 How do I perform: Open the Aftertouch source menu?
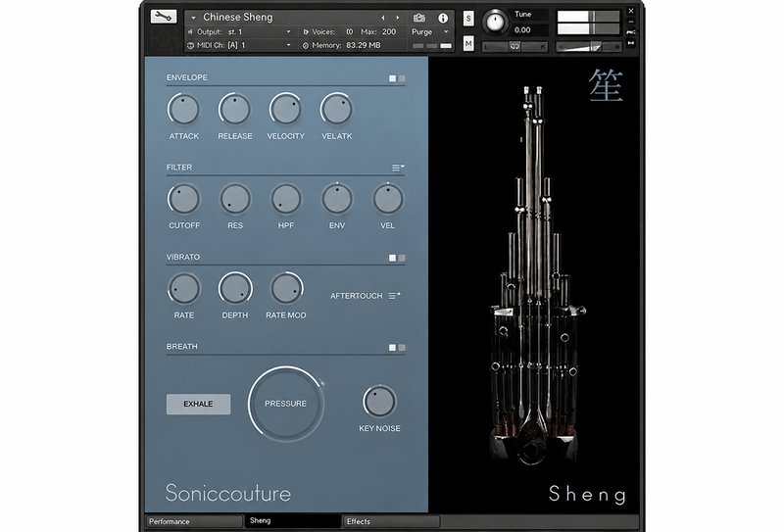tap(395, 296)
